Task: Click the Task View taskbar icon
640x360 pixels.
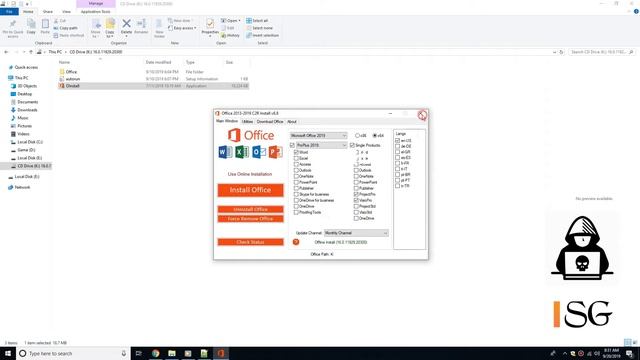Action: pos(138,353)
